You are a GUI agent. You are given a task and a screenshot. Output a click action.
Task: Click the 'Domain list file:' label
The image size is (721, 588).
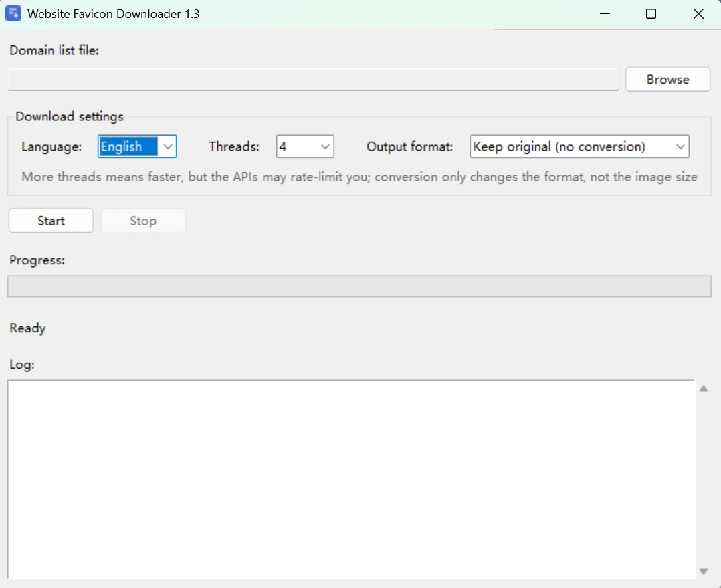coord(54,50)
